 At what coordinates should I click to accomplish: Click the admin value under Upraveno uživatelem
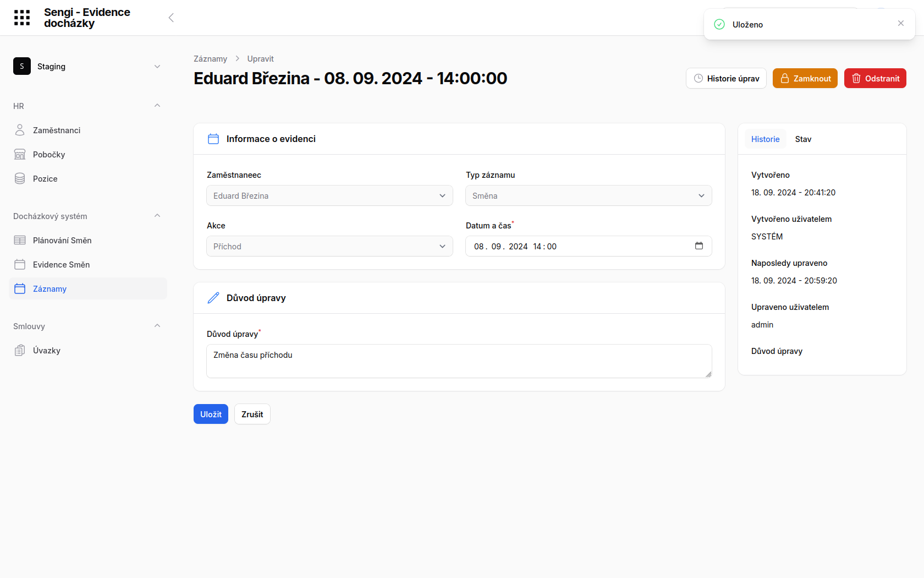(x=762, y=324)
